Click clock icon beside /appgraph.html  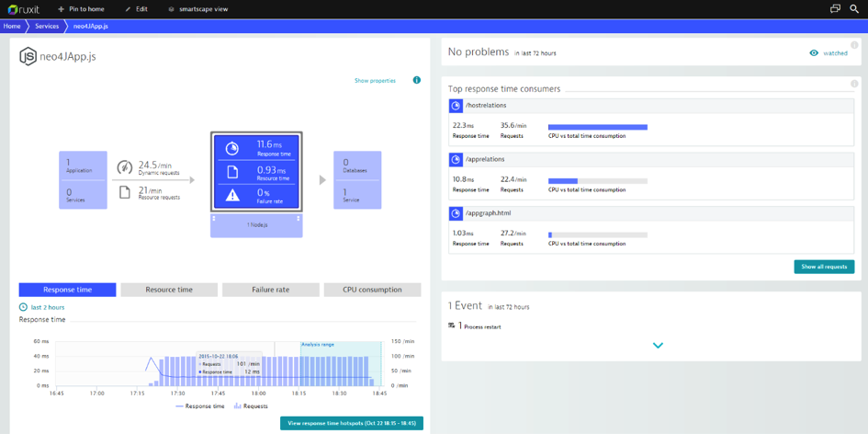[x=456, y=212]
